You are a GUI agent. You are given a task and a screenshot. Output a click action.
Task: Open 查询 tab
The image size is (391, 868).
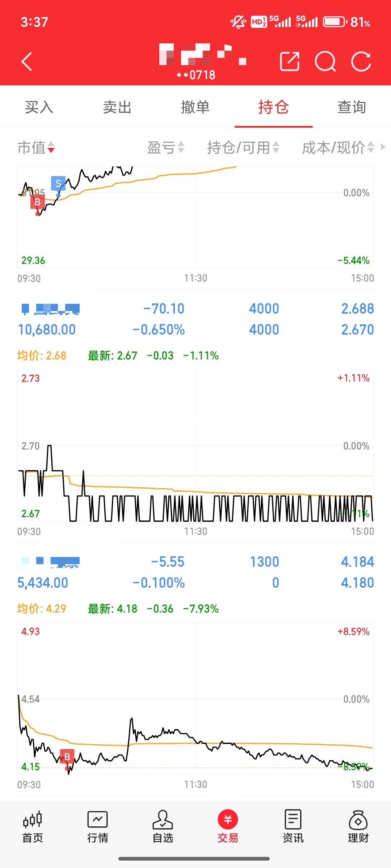pyautogui.click(x=352, y=107)
